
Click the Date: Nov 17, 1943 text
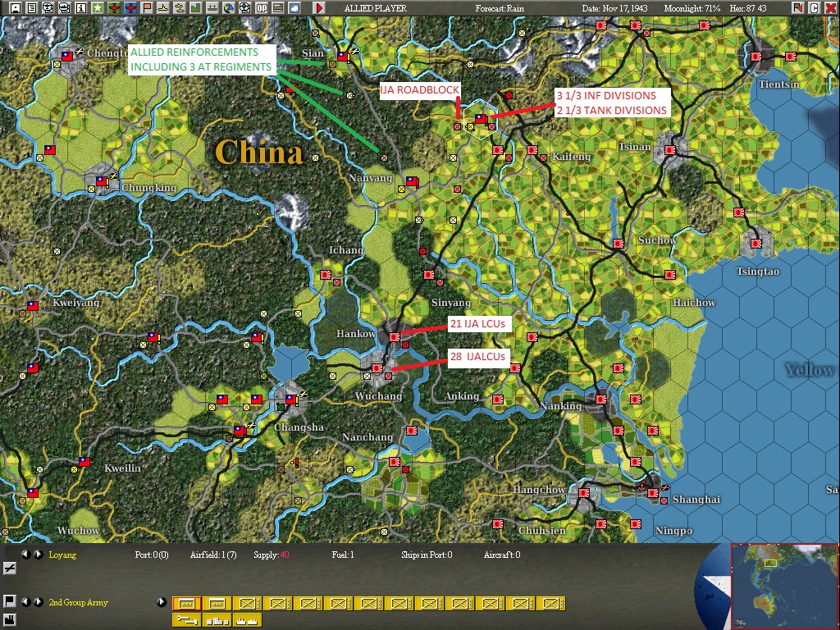(x=615, y=8)
